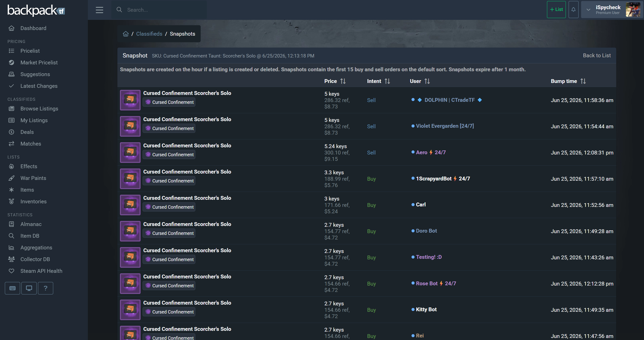Click the backpack.tf logo

pyautogui.click(x=36, y=10)
